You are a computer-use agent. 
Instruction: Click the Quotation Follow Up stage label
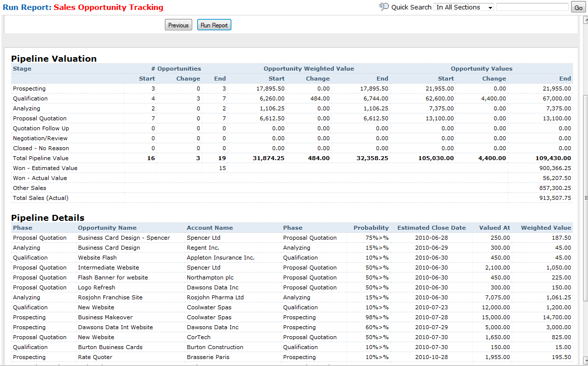(x=41, y=128)
